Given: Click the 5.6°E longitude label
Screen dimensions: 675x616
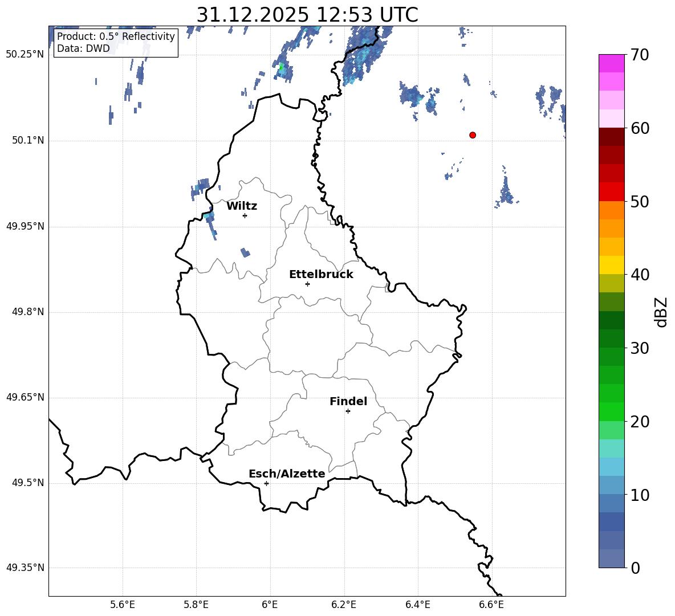Looking at the screenshot, I should click(123, 605).
